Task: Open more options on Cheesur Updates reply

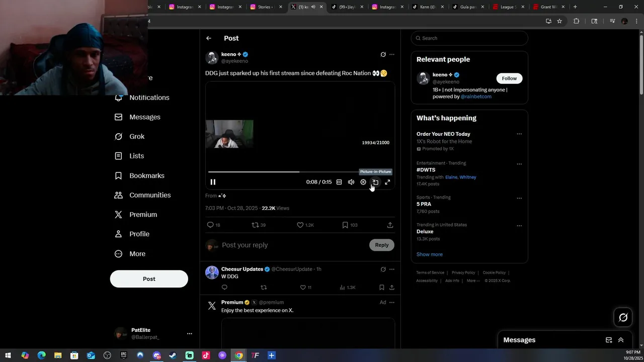Action: click(392, 269)
